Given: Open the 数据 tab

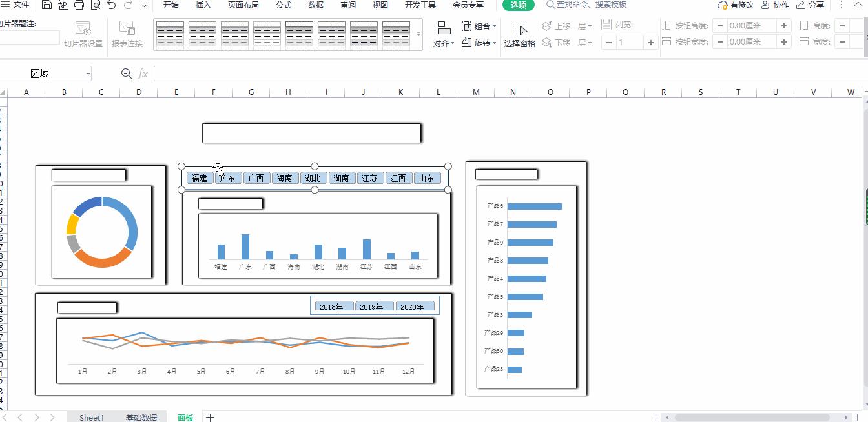Looking at the screenshot, I should 316,5.
